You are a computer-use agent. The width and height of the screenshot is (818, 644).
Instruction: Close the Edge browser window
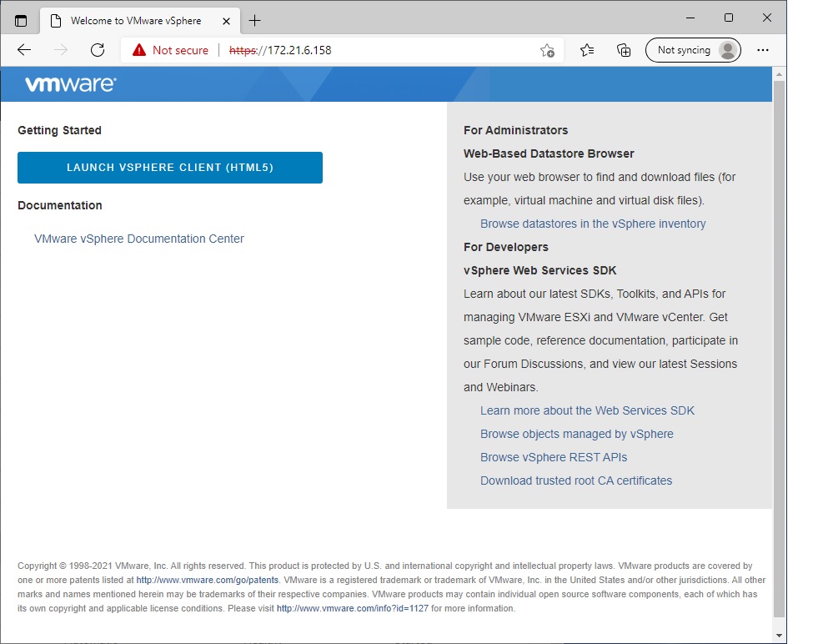coord(767,18)
